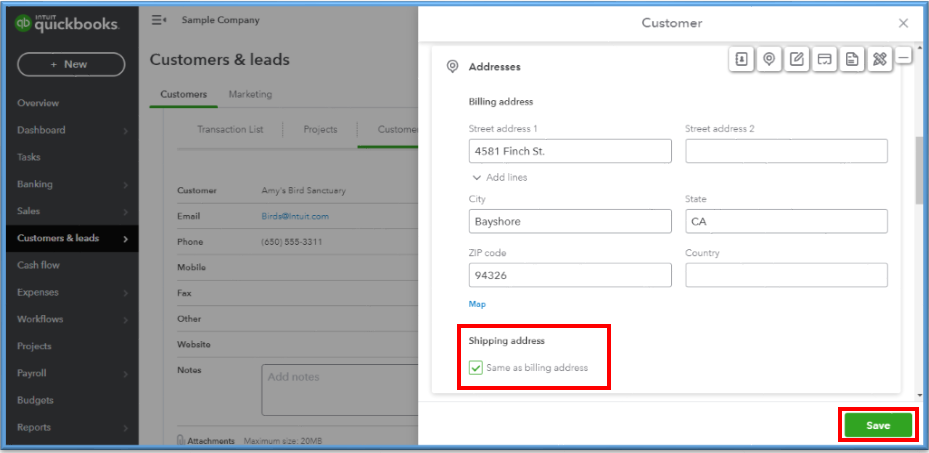Click the notes pencil-edit icon

pyautogui.click(x=797, y=60)
